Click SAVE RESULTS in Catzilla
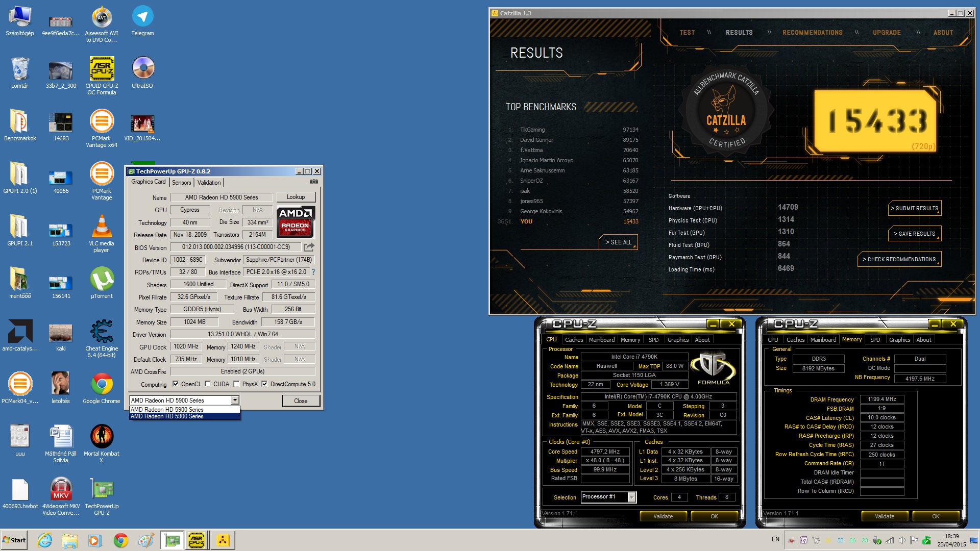Viewport: 980px width, 551px height. (x=915, y=234)
